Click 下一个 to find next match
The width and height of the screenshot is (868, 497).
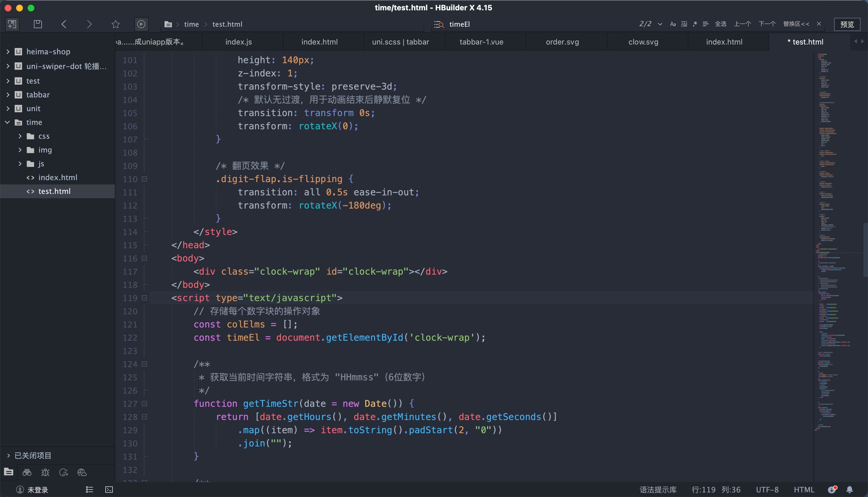[767, 24]
